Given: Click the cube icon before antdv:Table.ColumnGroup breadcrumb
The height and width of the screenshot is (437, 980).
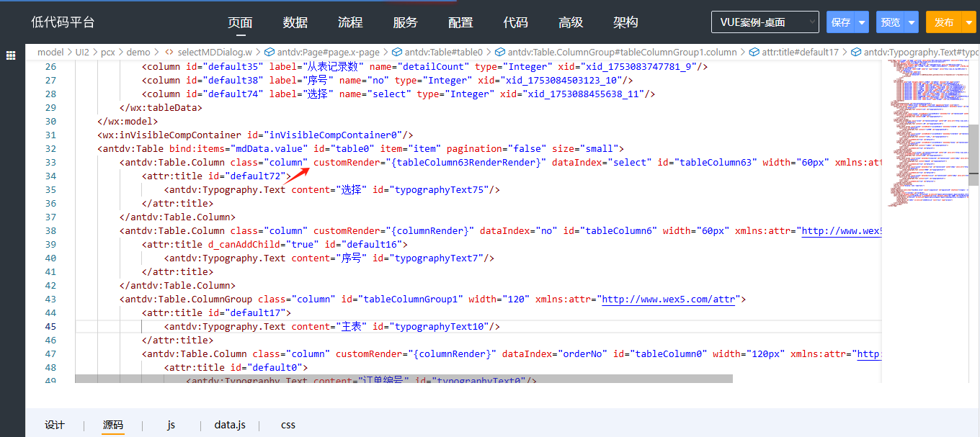Looking at the screenshot, I should [x=499, y=52].
